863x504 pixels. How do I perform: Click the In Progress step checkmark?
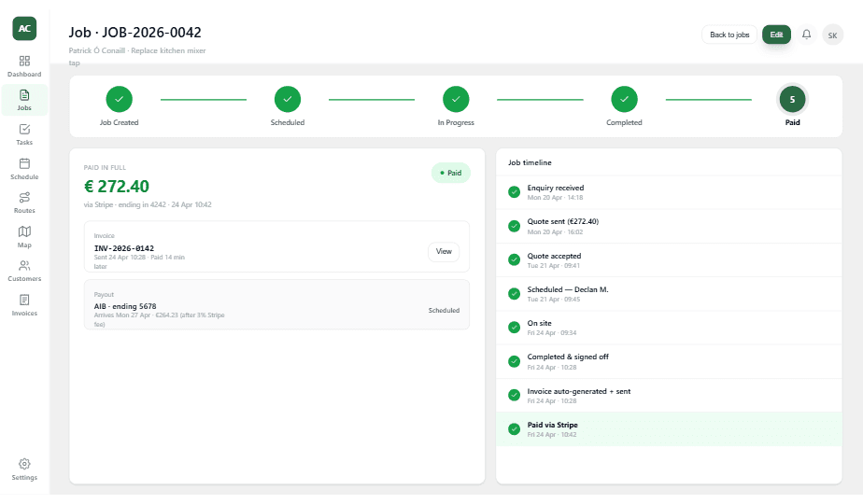[456, 100]
